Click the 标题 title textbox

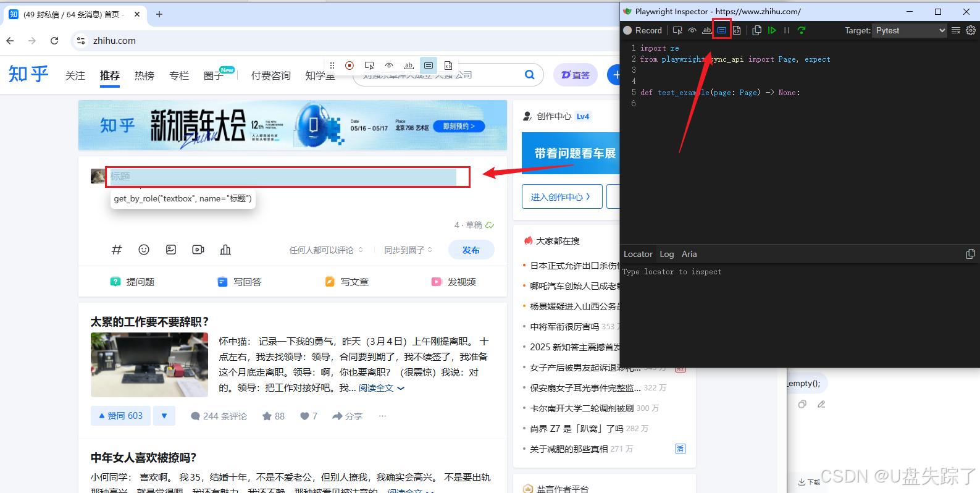(x=283, y=176)
